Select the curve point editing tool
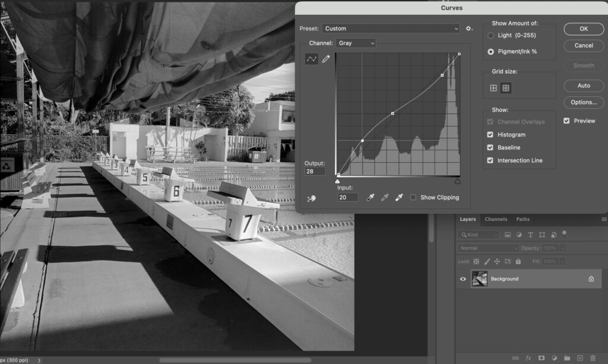 pyautogui.click(x=311, y=59)
